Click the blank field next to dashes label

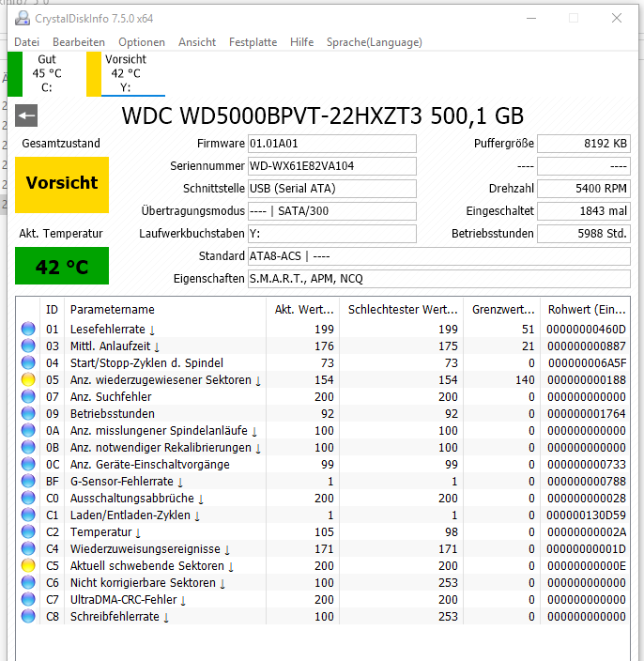(584, 166)
